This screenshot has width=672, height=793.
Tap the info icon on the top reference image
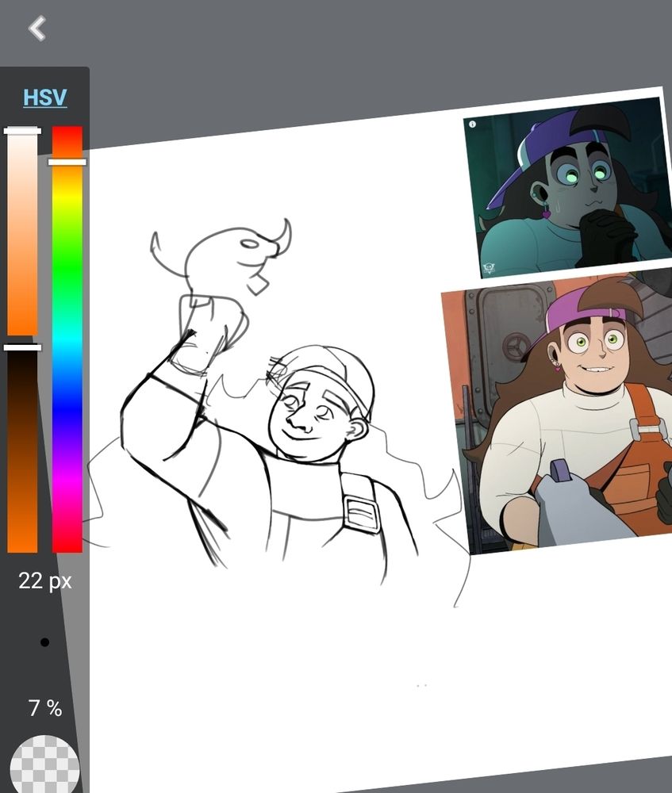point(474,125)
